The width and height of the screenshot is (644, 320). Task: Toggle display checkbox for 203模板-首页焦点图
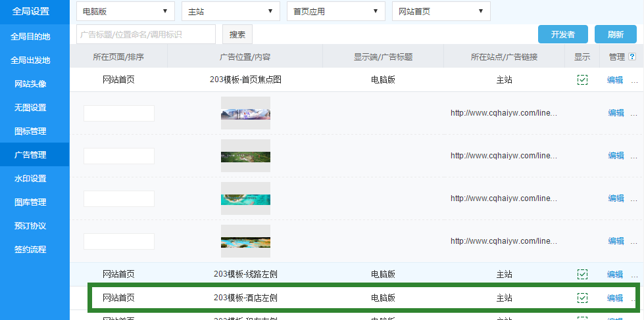[582, 80]
